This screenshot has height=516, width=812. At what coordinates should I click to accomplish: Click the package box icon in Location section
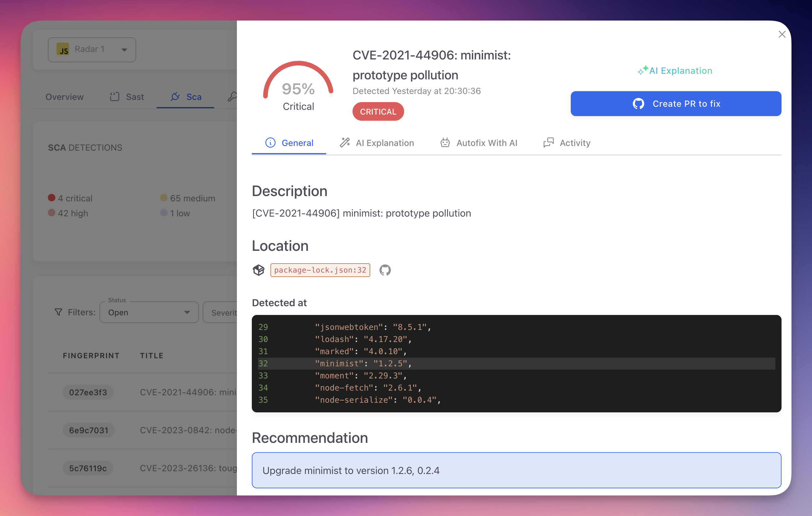tap(259, 270)
